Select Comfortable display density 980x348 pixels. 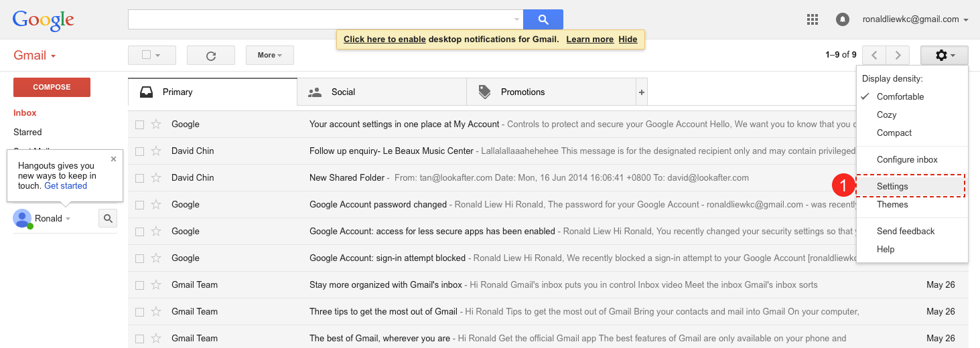pyautogui.click(x=912, y=96)
